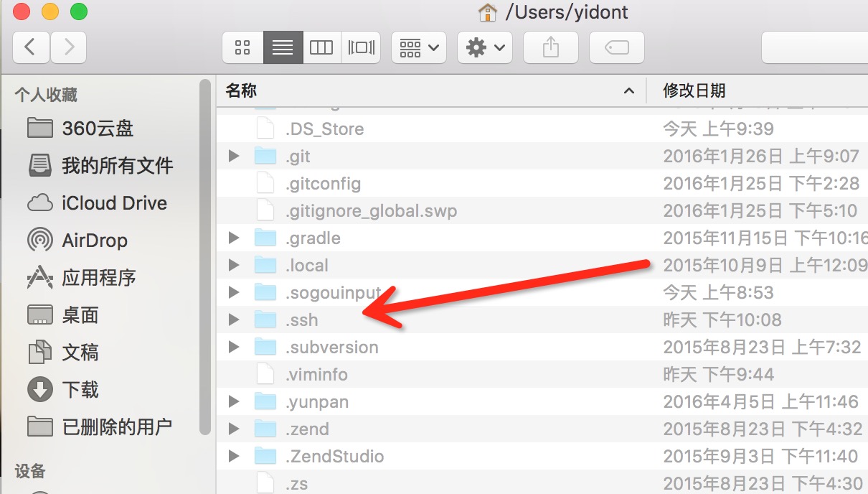Screen dimensions: 868x494
Task: Switch to column view
Action: tap(321, 47)
